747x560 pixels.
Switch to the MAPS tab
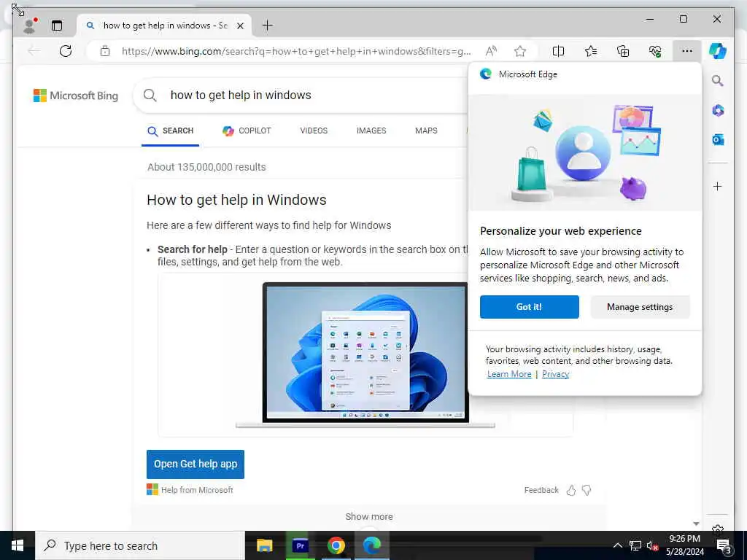tap(426, 131)
